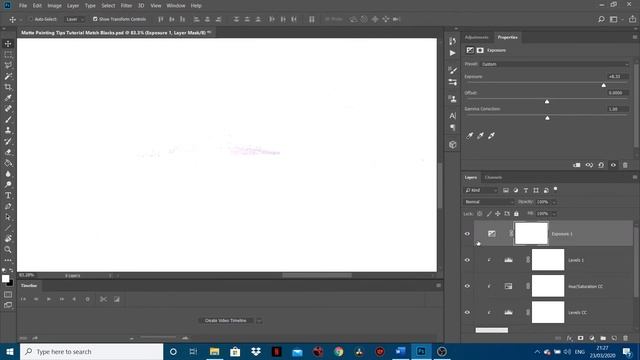Select the Move tool
The height and width of the screenshot is (360, 640).
[x=8, y=44]
